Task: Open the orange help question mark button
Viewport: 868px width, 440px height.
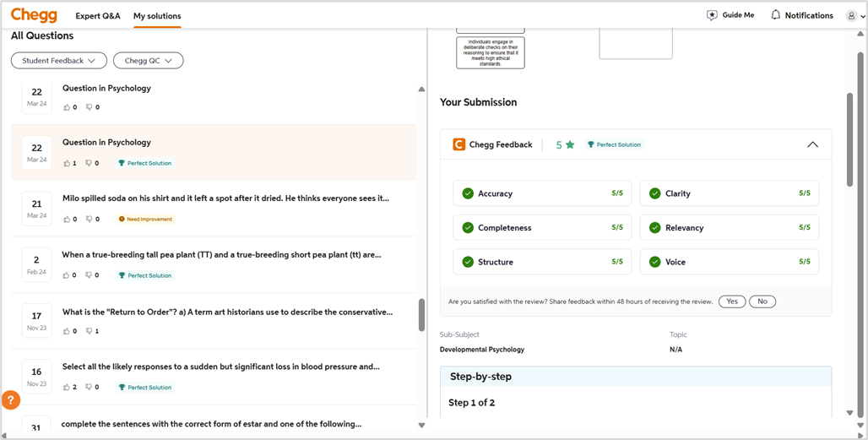Action: (x=10, y=399)
